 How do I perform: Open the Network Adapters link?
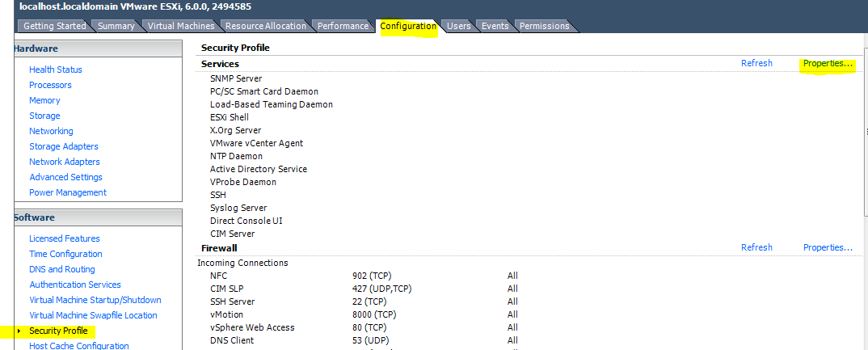coord(64,162)
